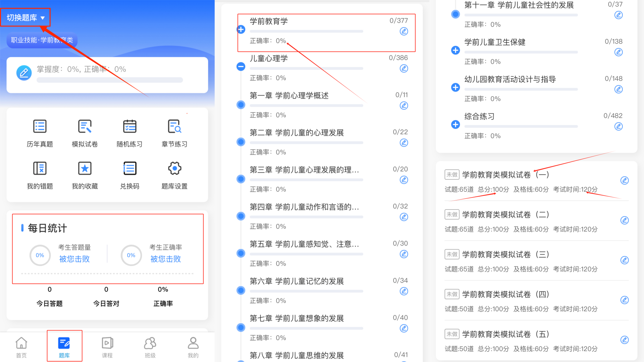Open the 切换题库 dropdown

[25, 18]
